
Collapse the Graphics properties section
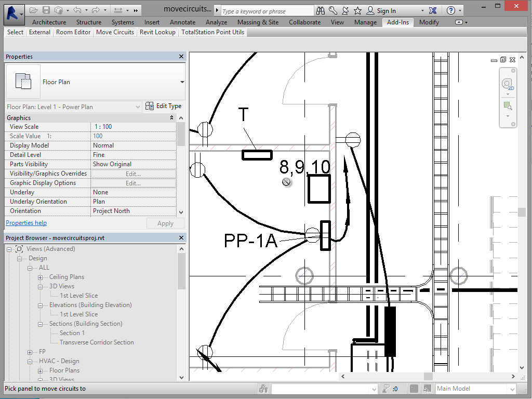point(172,118)
